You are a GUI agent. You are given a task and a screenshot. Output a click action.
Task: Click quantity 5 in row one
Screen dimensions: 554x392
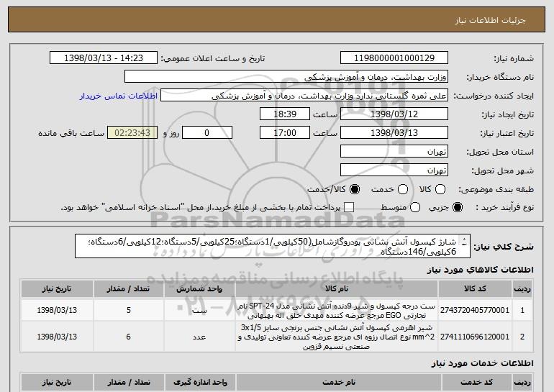coord(128,310)
